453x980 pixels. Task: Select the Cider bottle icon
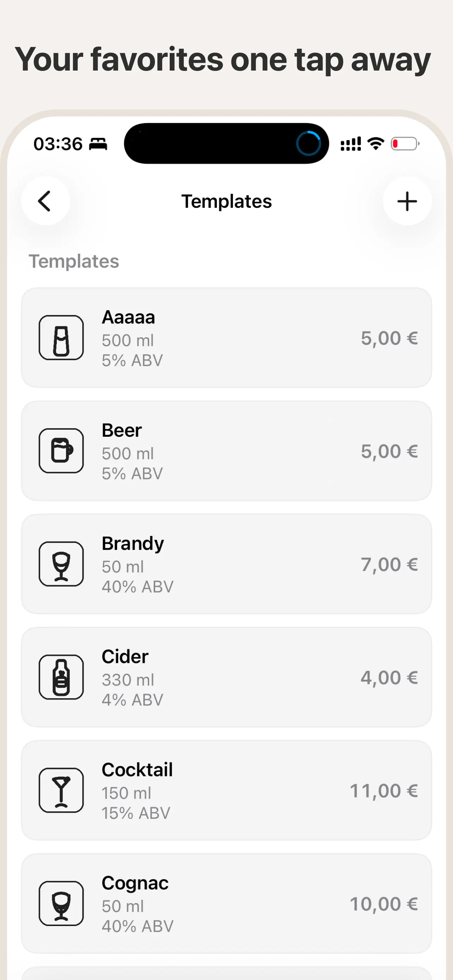(x=61, y=677)
